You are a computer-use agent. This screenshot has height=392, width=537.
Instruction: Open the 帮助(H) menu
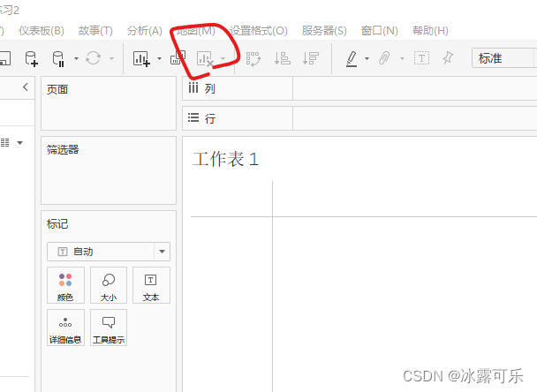pyautogui.click(x=430, y=31)
